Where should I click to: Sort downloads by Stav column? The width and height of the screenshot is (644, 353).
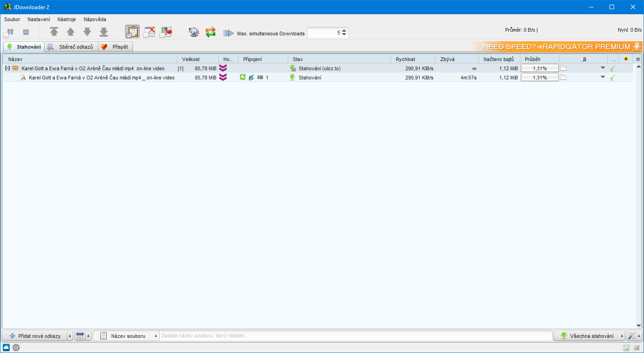click(x=340, y=59)
